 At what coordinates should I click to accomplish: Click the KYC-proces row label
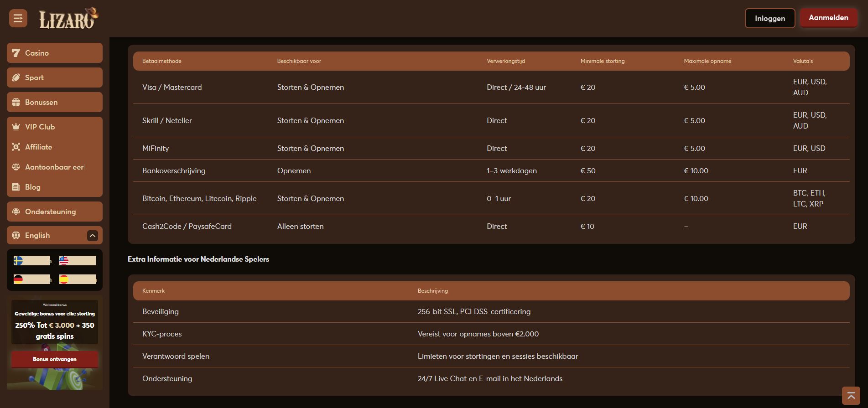pyautogui.click(x=162, y=334)
